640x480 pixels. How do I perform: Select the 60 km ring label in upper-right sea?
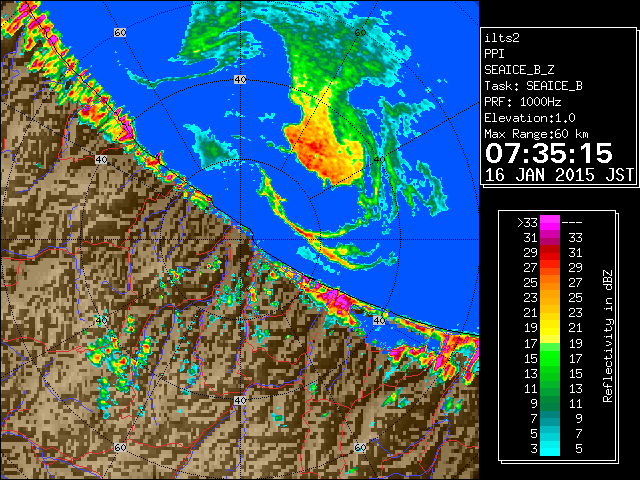[360, 32]
